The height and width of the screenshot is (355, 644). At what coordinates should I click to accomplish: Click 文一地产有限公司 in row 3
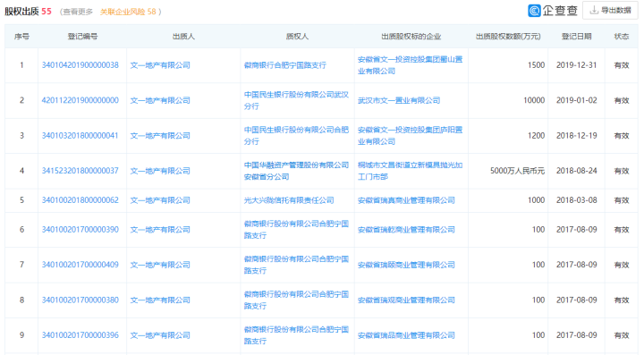click(x=160, y=136)
